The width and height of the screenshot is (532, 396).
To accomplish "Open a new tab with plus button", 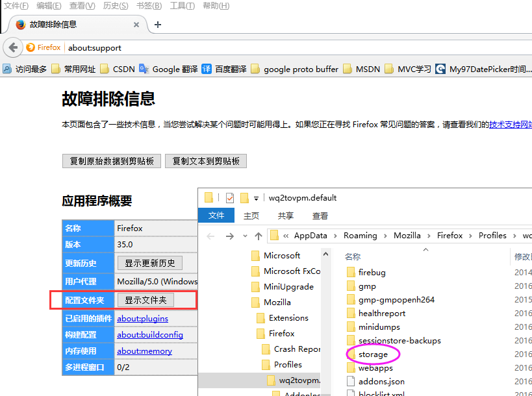I will coord(157,25).
